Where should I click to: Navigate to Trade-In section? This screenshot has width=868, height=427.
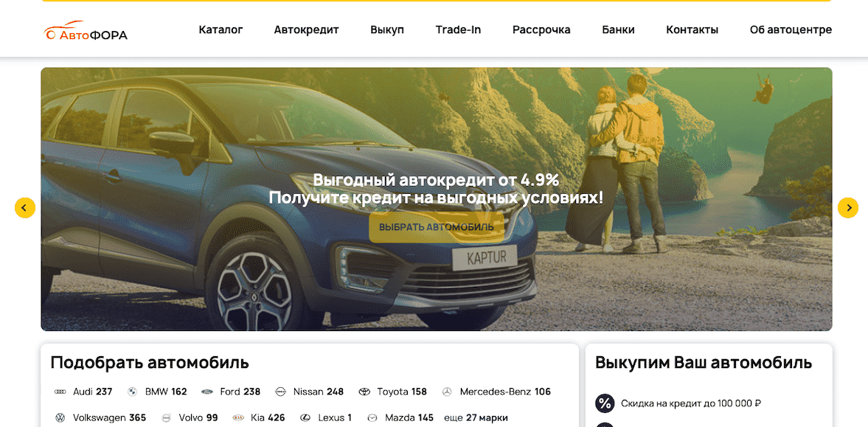pyautogui.click(x=458, y=30)
